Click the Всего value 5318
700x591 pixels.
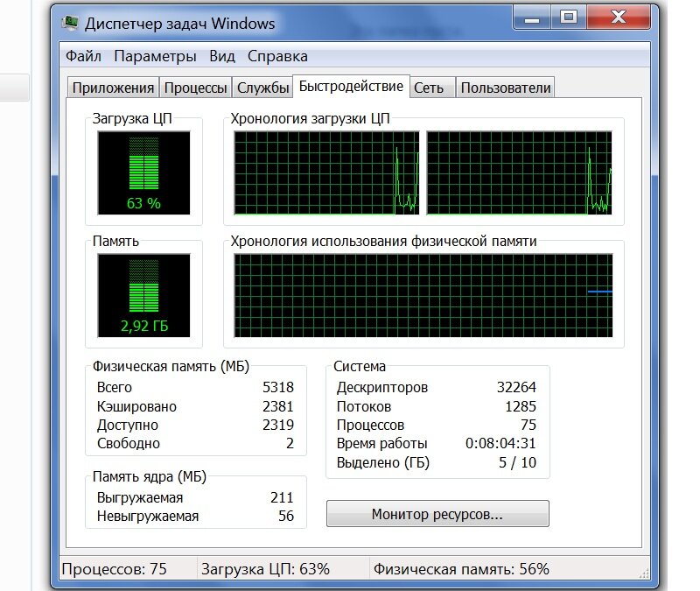(x=278, y=387)
